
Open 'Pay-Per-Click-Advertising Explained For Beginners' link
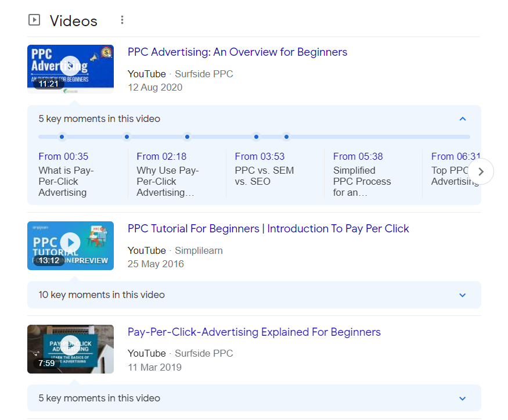click(x=254, y=332)
